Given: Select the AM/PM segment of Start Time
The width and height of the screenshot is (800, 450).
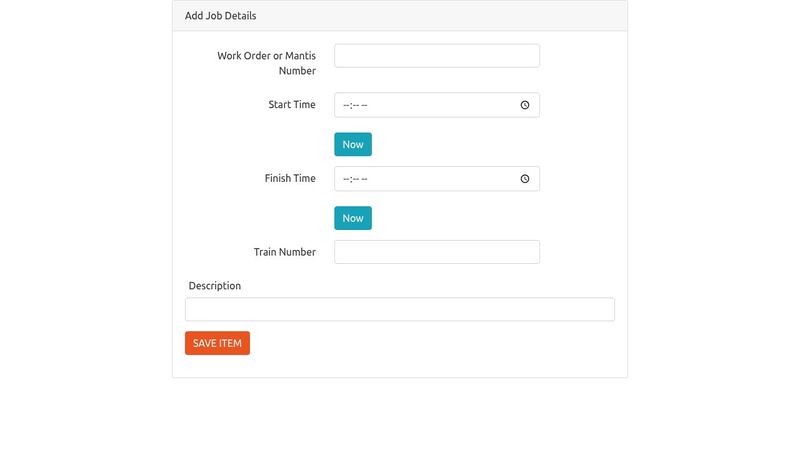Looking at the screenshot, I should point(365,105).
